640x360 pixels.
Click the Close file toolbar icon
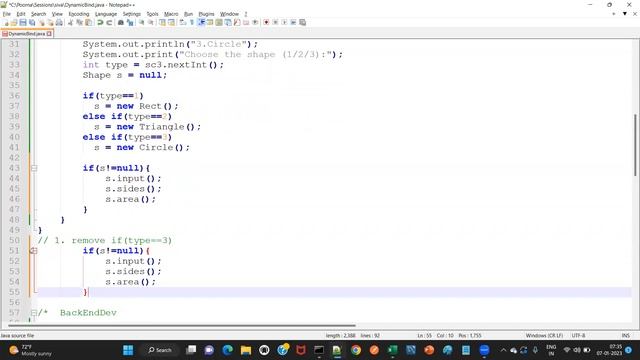42,22
